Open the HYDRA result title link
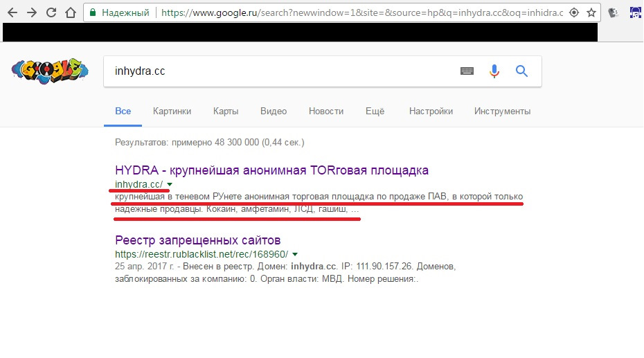Screen dimensions: 644x358 pyautogui.click(x=271, y=170)
